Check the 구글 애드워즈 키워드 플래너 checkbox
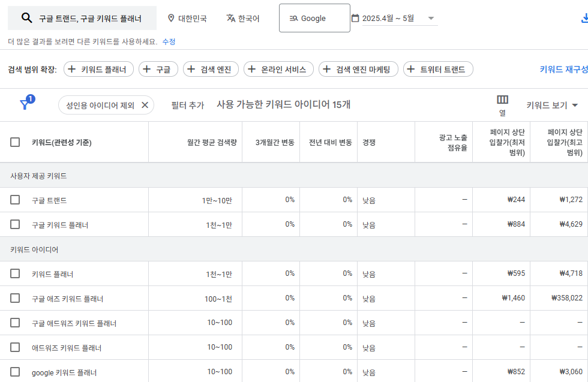Screen dimensions: 588x382 pyautogui.click(x=15, y=323)
